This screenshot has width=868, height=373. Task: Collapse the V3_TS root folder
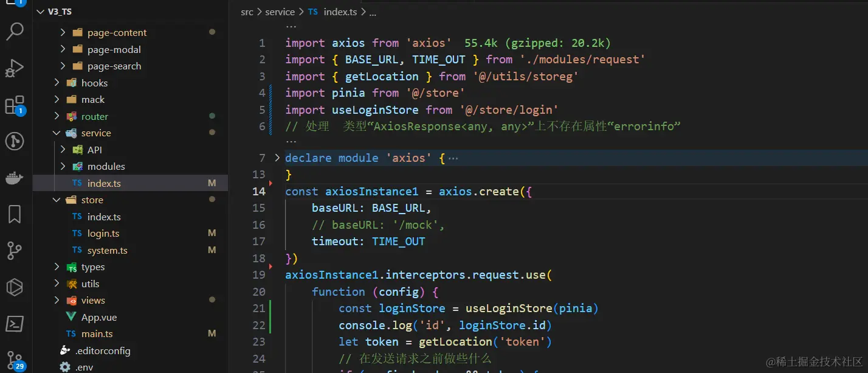coord(41,12)
